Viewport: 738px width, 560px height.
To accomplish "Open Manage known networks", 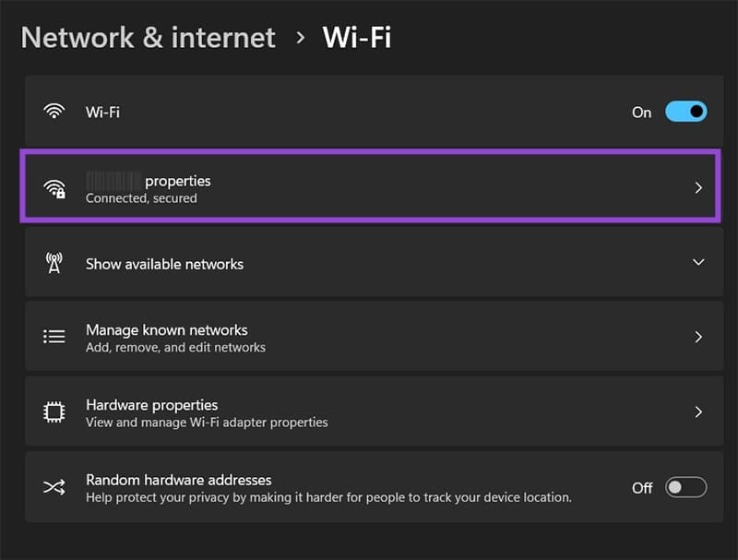I will (167, 329).
